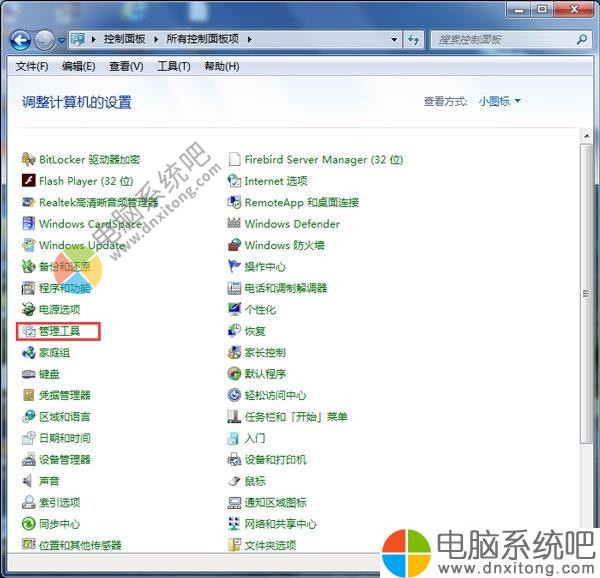Screen dimensions: 600x578
Task: Expand the 查看方式 小图标 dropdown
Action: (499, 101)
